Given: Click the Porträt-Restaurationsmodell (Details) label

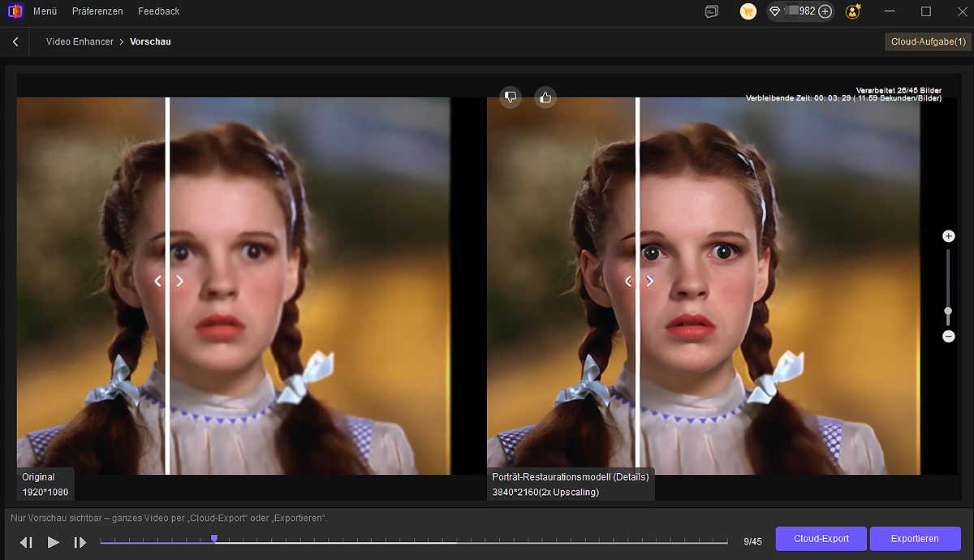Looking at the screenshot, I should (571, 477).
